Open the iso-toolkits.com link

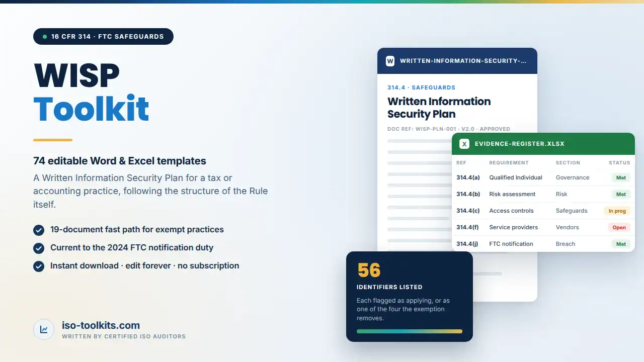coord(101,325)
